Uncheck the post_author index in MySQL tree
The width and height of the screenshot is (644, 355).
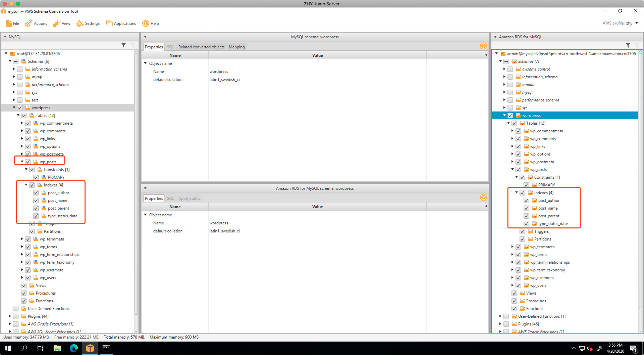(36, 193)
